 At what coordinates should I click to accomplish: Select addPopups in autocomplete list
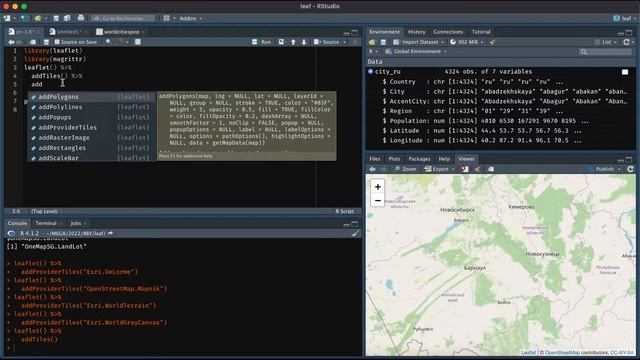pos(91,117)
